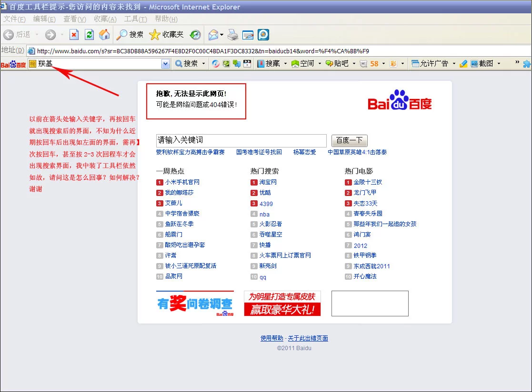Click the 为明星打造专属皮肤 banner

[282, 304]
